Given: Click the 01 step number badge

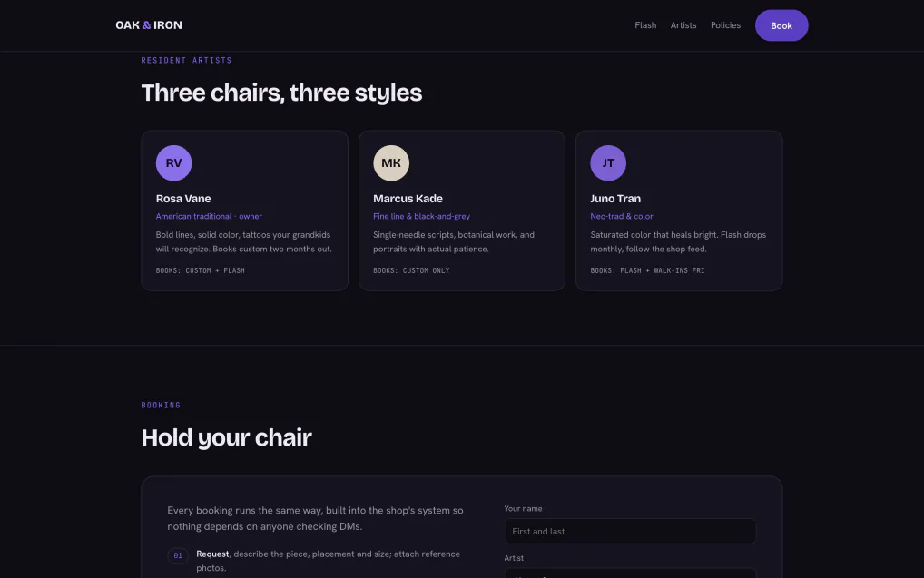Looking at the screenshot, I should pyautogui.click(x=177, y=555).
